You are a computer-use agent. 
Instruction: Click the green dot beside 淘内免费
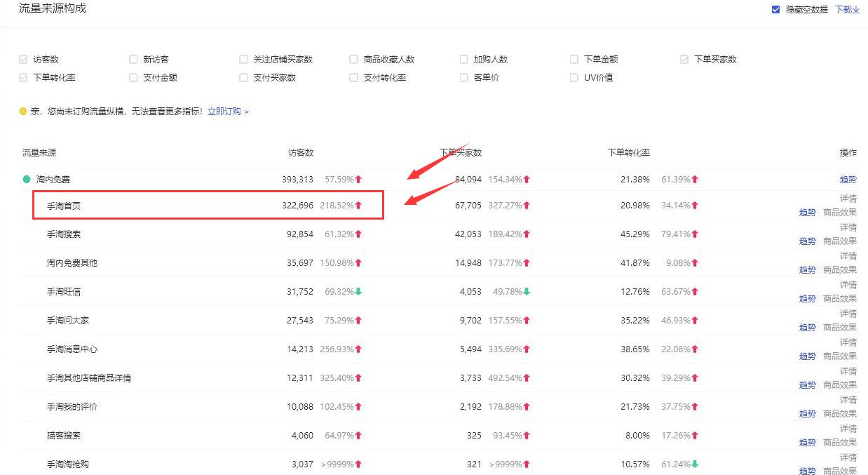pyautogui.click(x=25, y=179)
